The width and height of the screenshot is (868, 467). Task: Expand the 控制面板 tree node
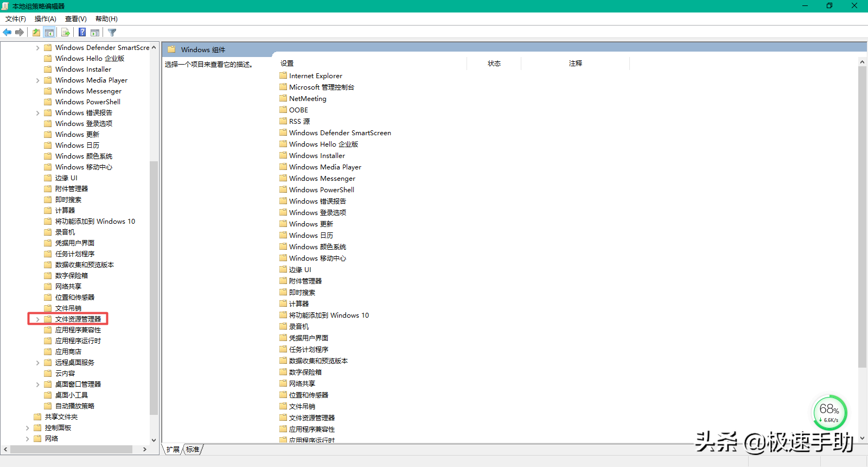27,428
